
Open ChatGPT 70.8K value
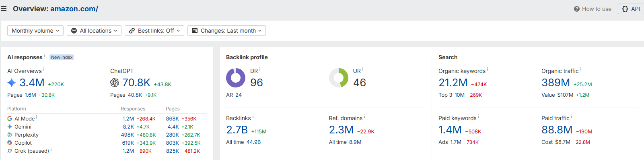pos(136,83)
